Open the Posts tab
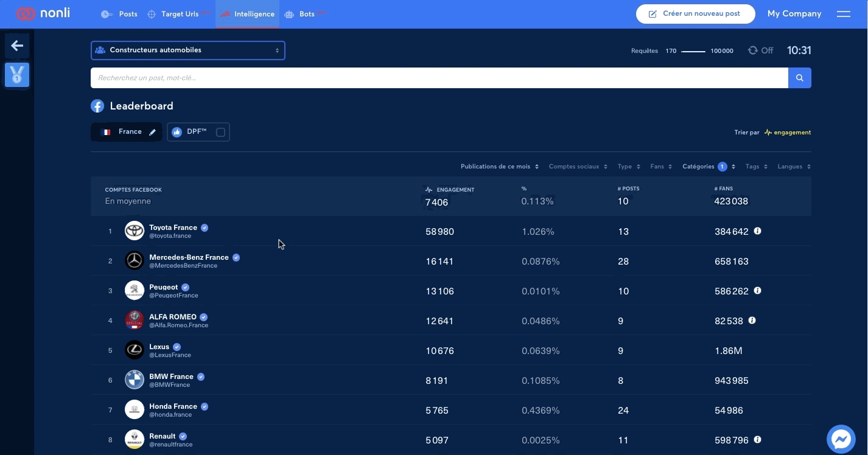 (119, 14)
